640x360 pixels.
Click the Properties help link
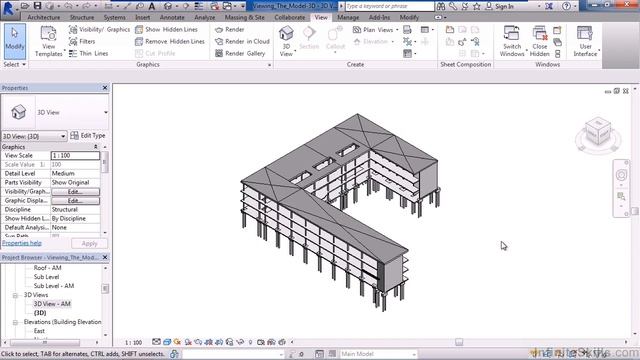pos(22,243)
